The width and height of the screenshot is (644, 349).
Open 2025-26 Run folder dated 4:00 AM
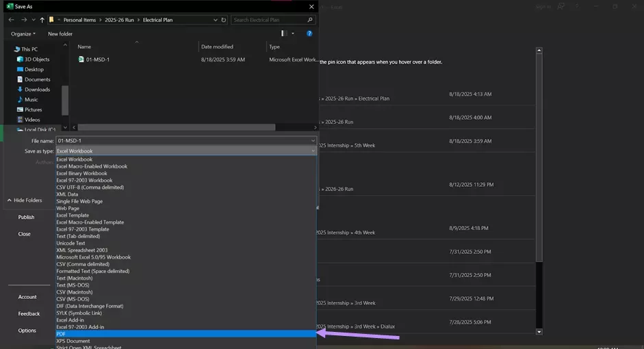coord(427,118)
